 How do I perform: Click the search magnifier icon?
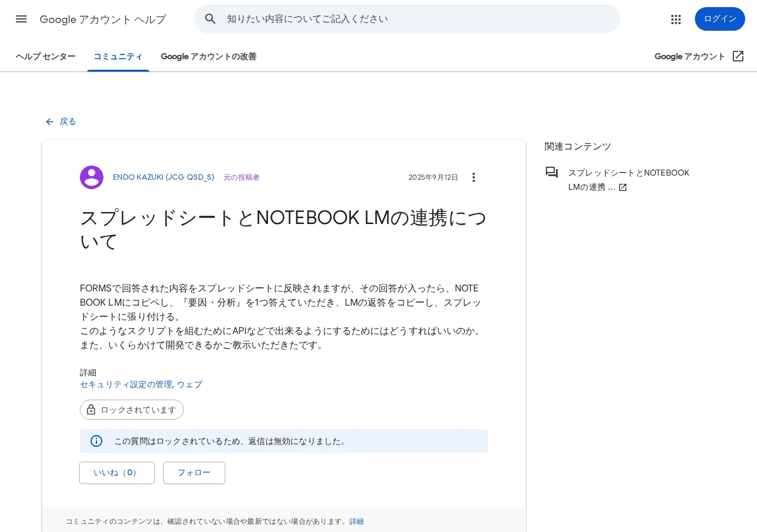pyautogui.click(x=211, y=19)
